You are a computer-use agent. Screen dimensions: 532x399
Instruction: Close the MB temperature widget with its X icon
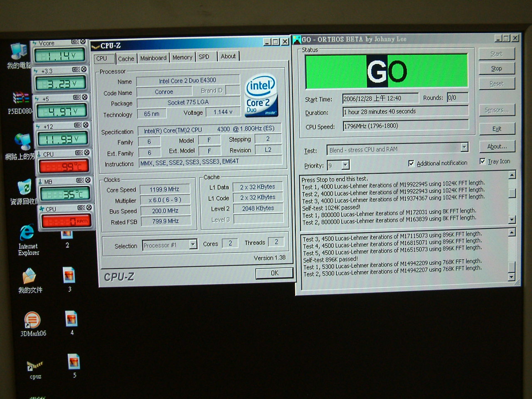coord(88,180)
